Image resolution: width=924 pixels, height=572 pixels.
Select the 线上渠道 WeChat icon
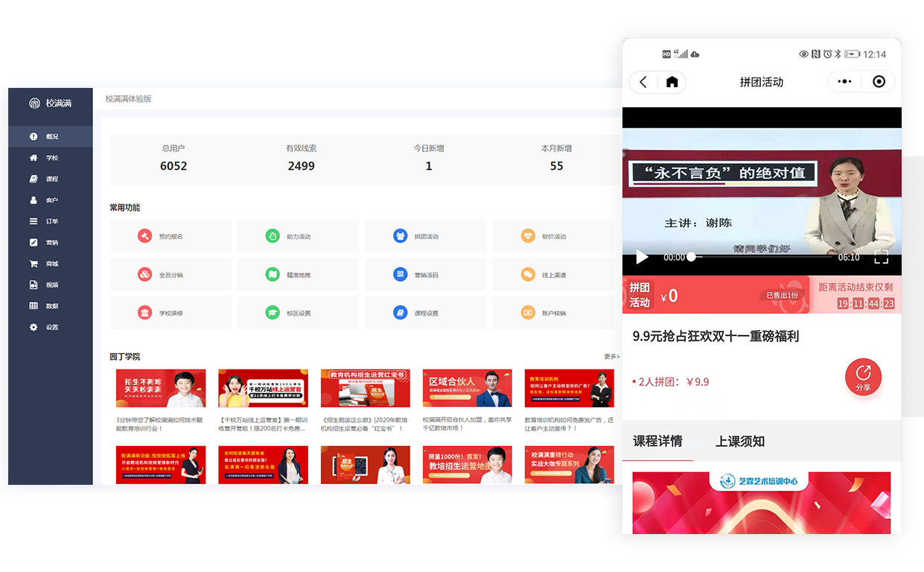(528, 275)
